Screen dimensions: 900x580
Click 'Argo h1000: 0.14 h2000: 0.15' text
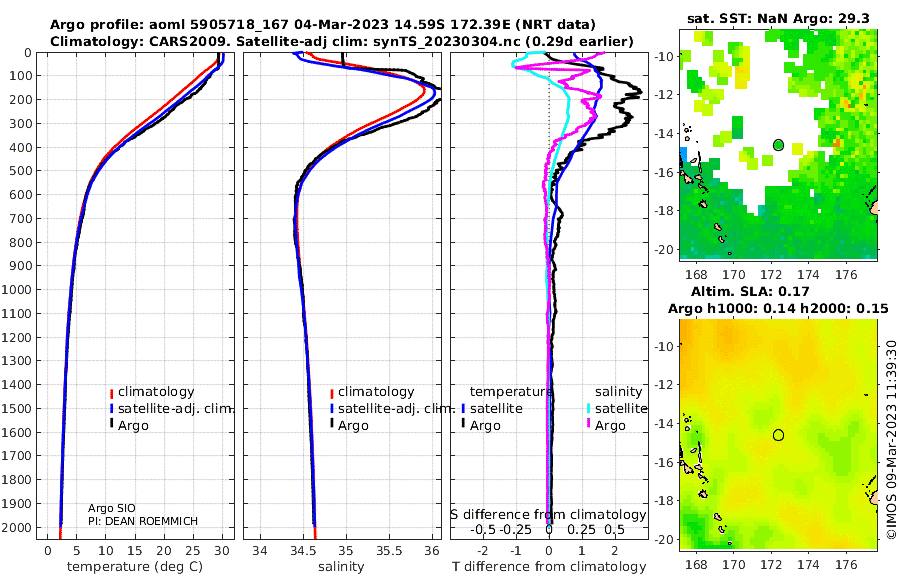pyautogui.click(x=778, y=308)
